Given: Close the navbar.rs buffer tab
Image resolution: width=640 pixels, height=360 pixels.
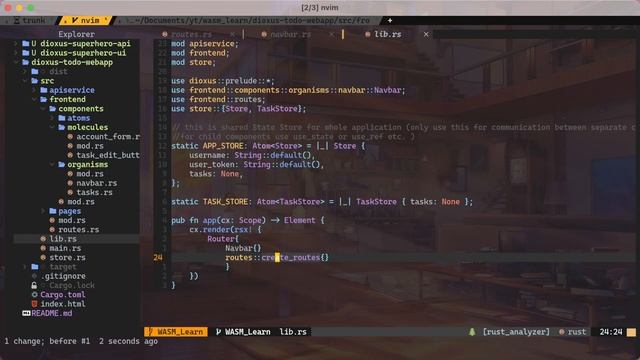Looking at the screenshot, I should coord(331,34).
